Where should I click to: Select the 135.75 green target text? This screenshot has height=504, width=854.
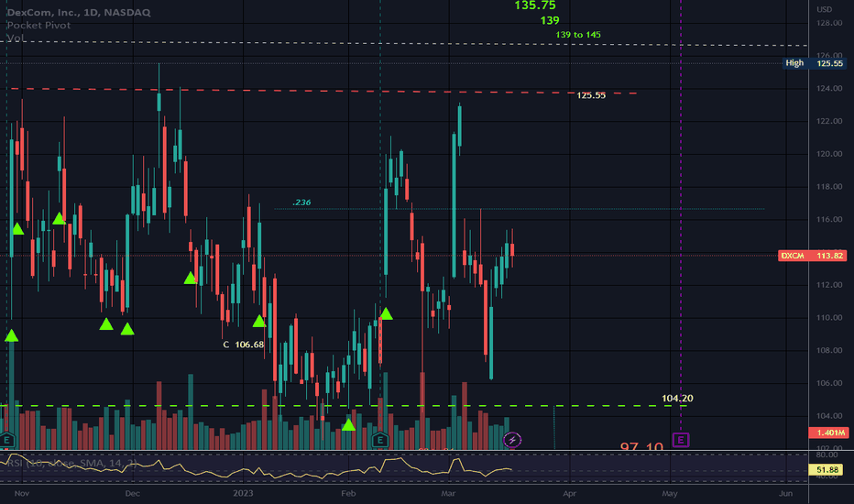(535, 5)
